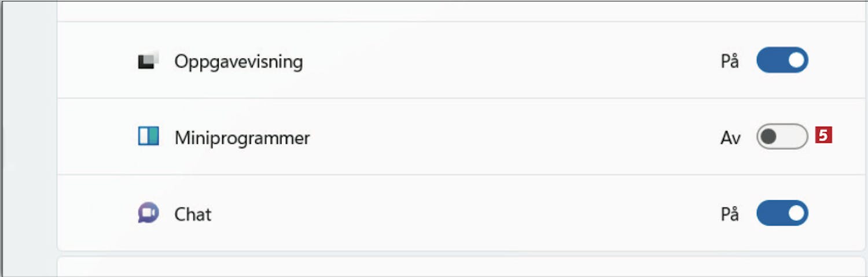
Task: Enable the Miniprogrammer toggle switch
Action: pos(782,136)
